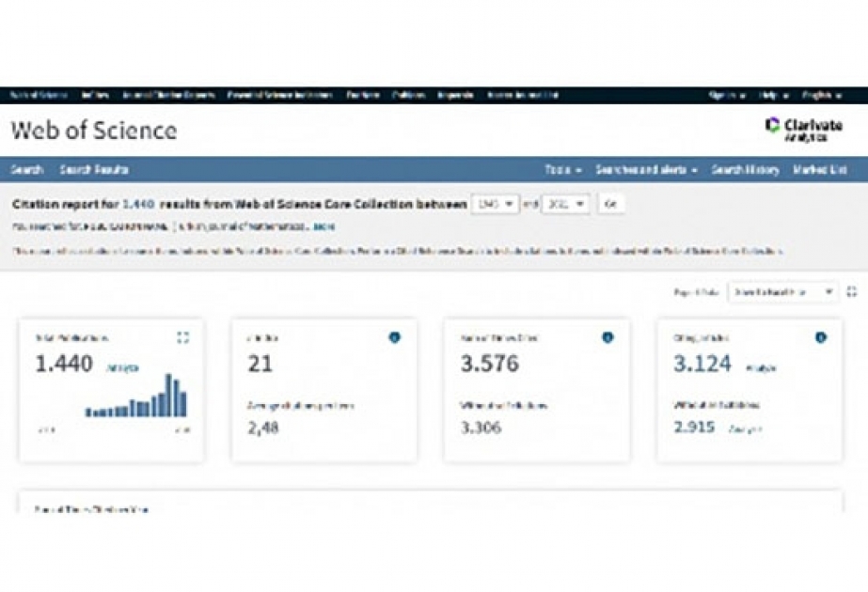
Task: Open InCites from the top bar
Action: click(95, 95)
